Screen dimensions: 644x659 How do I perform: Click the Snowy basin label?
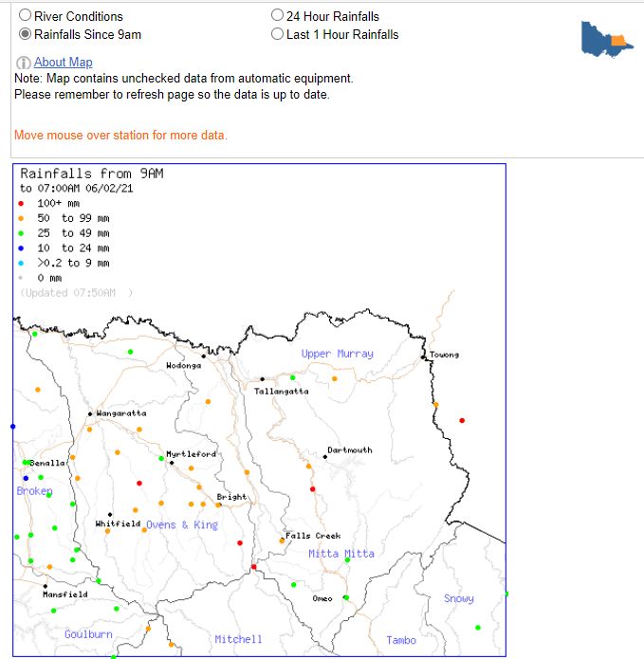[459, 598]
